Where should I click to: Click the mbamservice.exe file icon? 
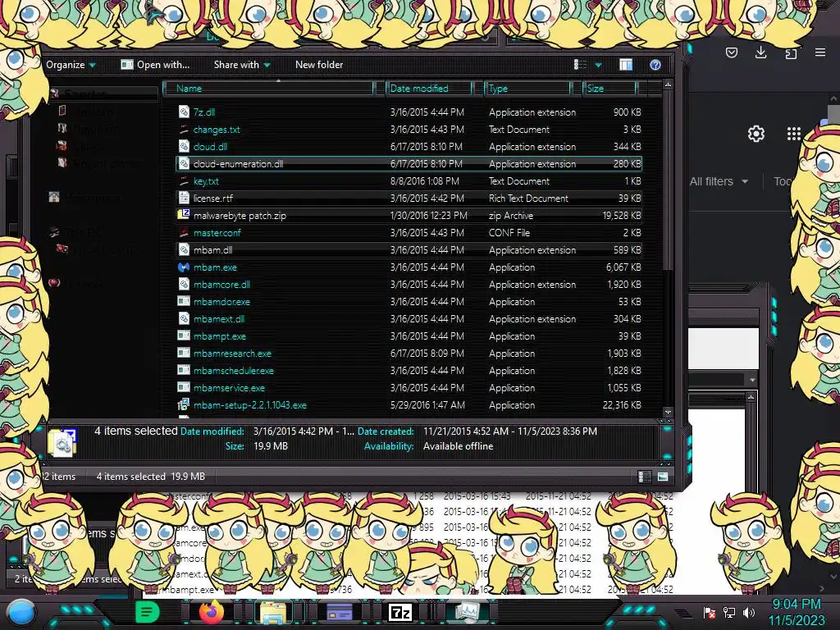pos(184,387)
